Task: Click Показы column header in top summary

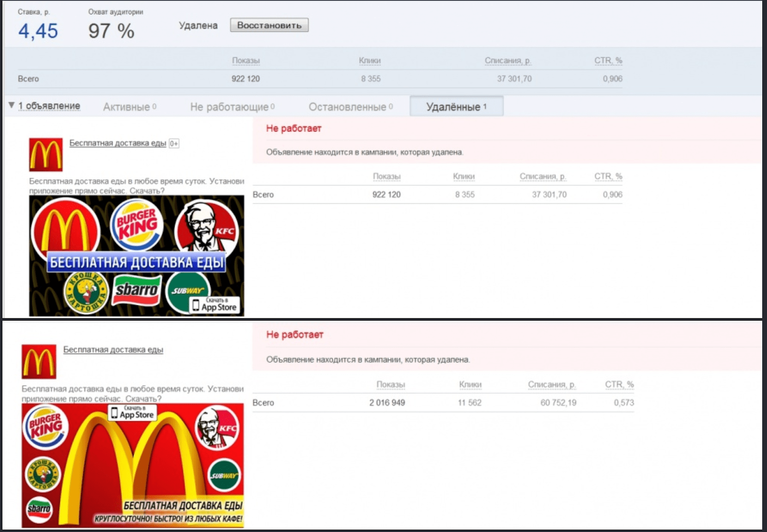Action: (245, 60)
